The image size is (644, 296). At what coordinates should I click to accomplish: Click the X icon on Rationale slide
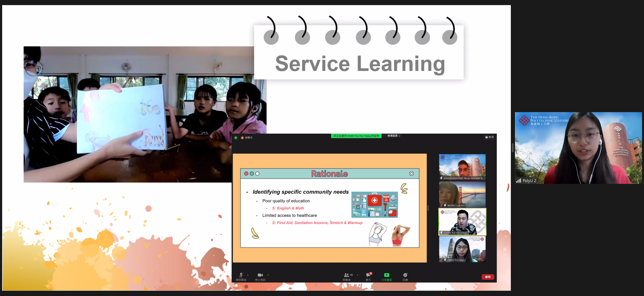[411, 173]
